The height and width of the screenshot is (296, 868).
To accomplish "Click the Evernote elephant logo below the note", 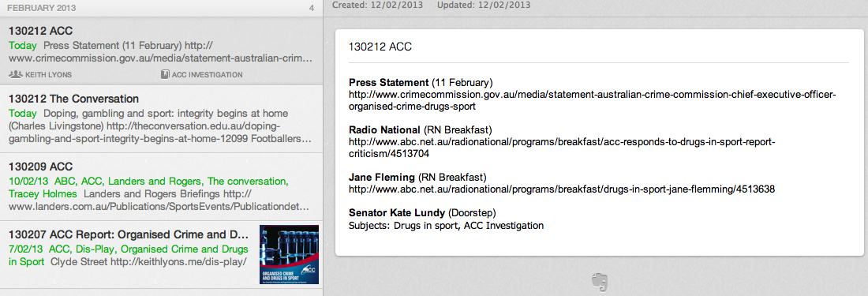I will click(600, 282).
